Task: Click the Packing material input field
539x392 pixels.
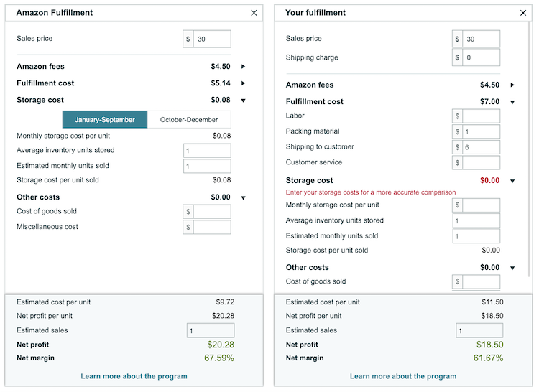Action: click(x=481, y=131)
